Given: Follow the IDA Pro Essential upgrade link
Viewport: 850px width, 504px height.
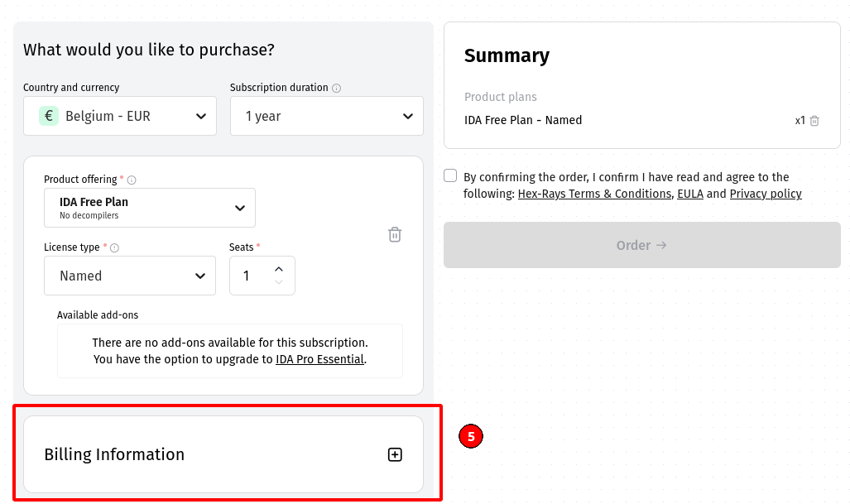Looking at the screenshot, I should coord(319,359).
